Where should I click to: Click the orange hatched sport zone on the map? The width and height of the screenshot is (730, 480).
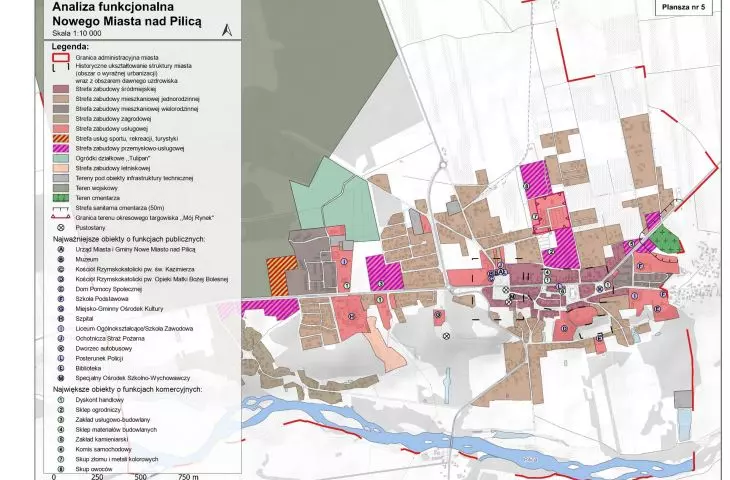pyautogui.click(x=281, y=275)
